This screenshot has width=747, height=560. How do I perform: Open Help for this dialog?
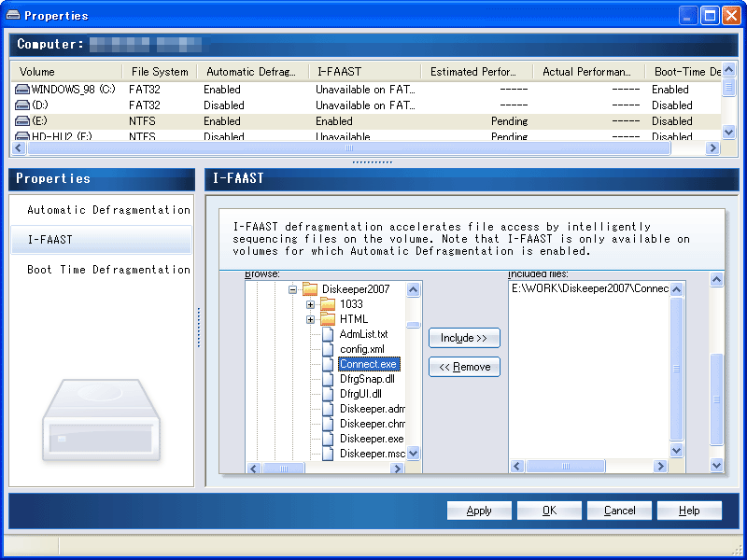pyautogui.click(x=689, y=511)
